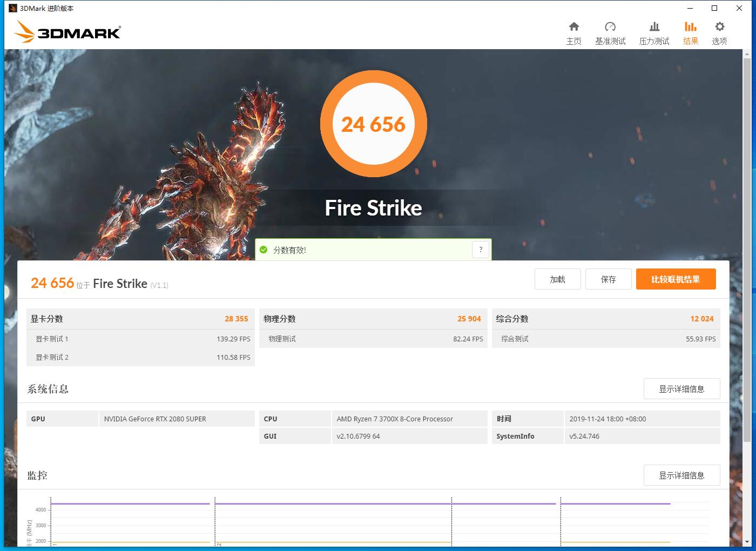Open the 结果 results chart icon
756x551 pixels.
click(691, 26)
